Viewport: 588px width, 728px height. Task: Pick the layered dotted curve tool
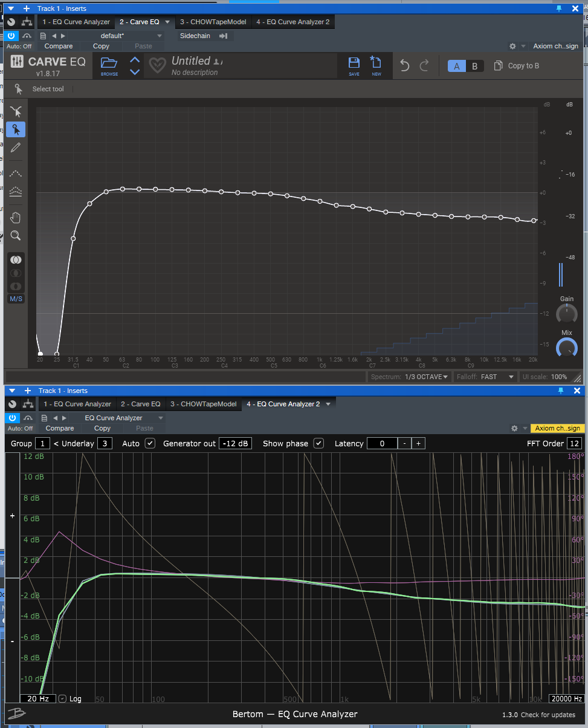(x=16, y=191)
